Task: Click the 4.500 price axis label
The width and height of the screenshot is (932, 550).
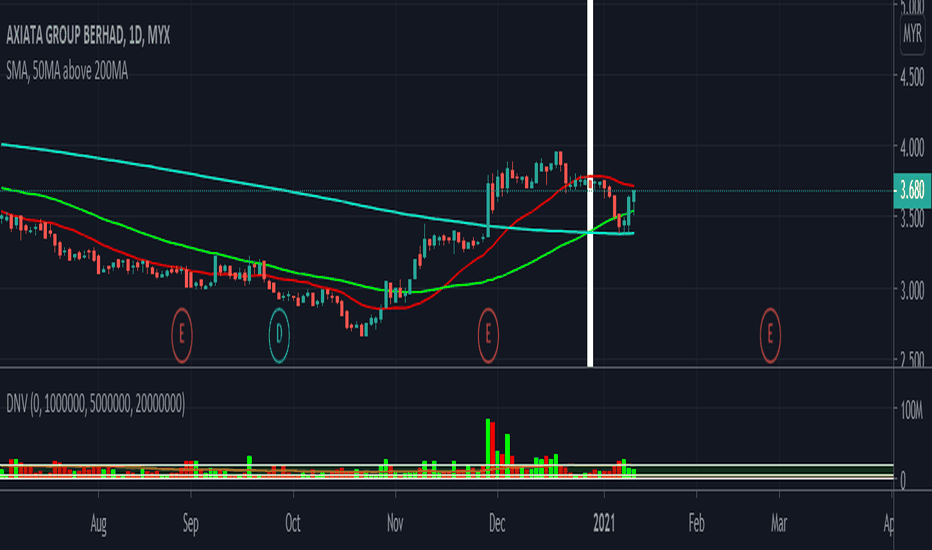Action: tap(912, 78)
